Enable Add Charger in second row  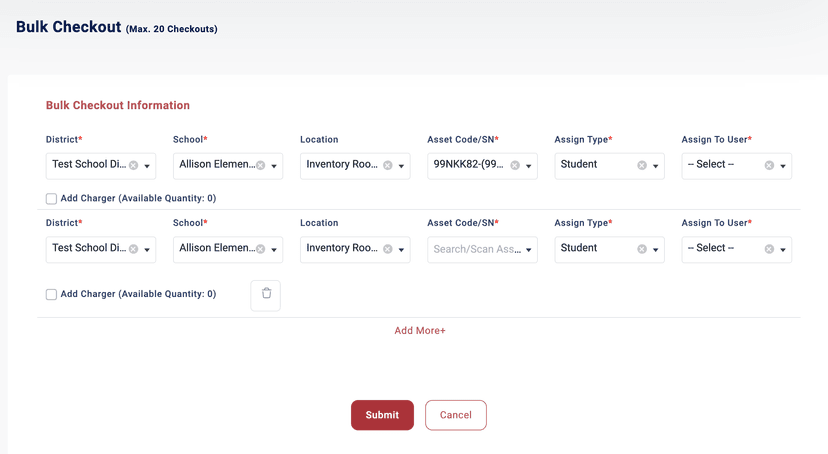[x=51, y=295]
